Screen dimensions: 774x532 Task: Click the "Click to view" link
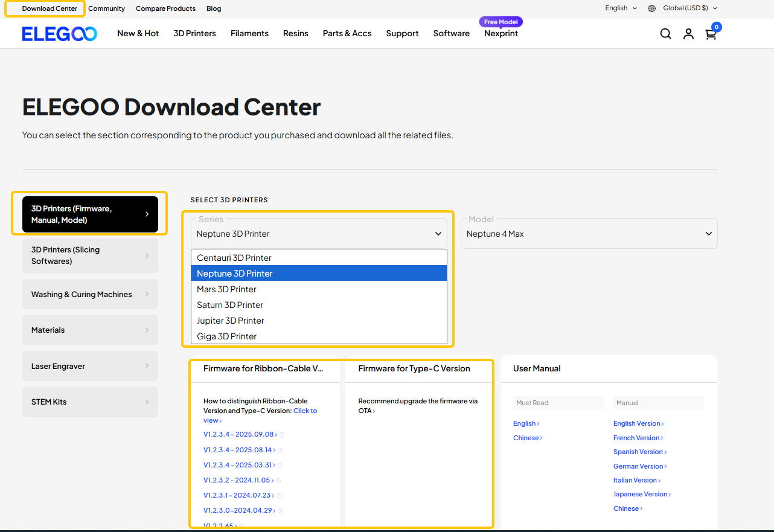tap(305, 411)
